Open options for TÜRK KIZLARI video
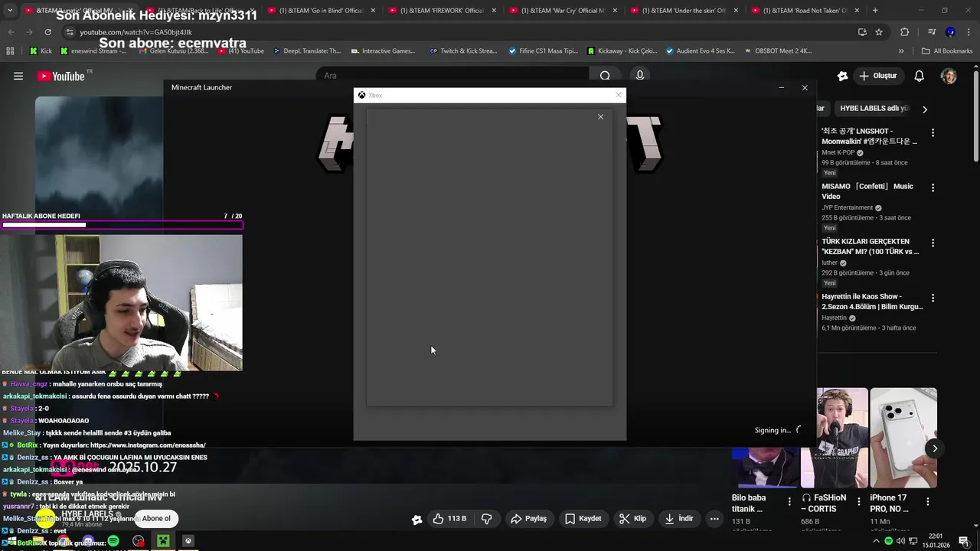Image resolution: width=980 pixels, height=551 pixels. (x=933, y=243)
